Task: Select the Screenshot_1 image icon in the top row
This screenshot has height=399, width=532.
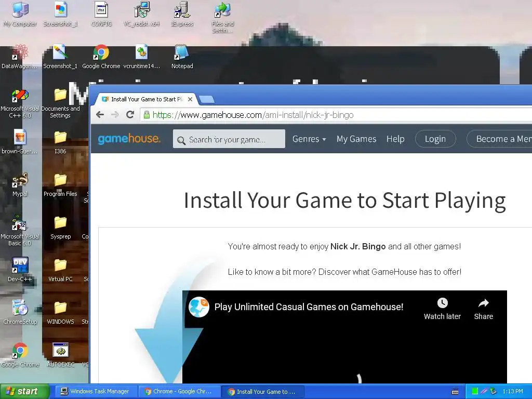Action: click(x=60, y=14)
